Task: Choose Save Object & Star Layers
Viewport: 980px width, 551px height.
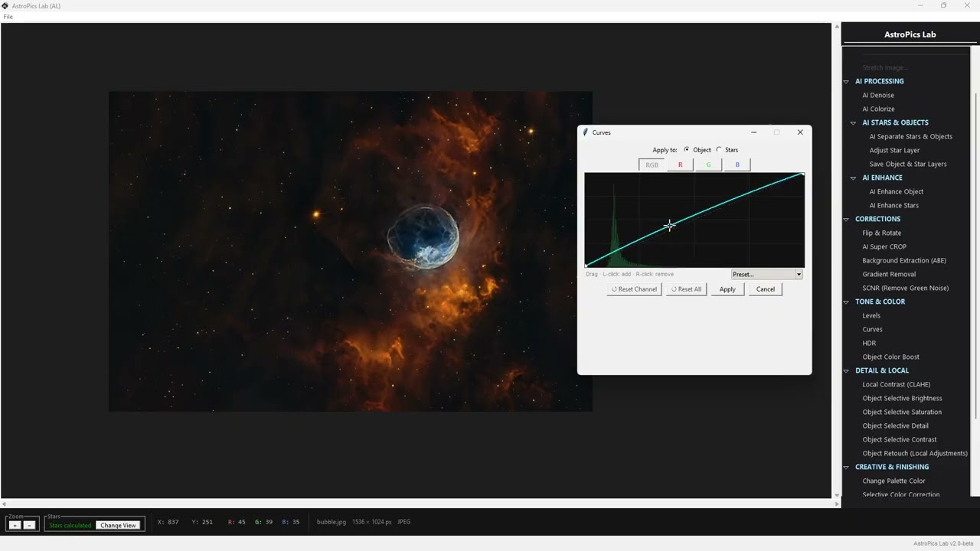Action: point(908,164)
